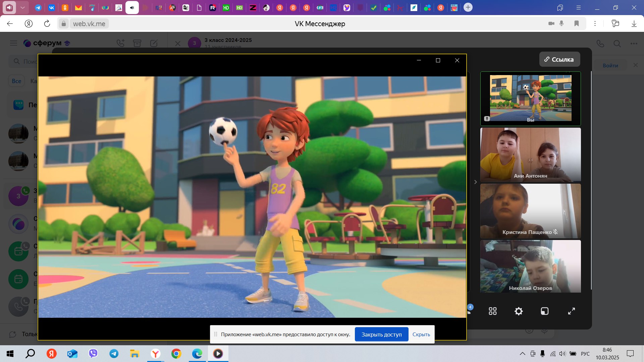Select Кристина Пащенко video thumbnail

click(x=530, y=211)
